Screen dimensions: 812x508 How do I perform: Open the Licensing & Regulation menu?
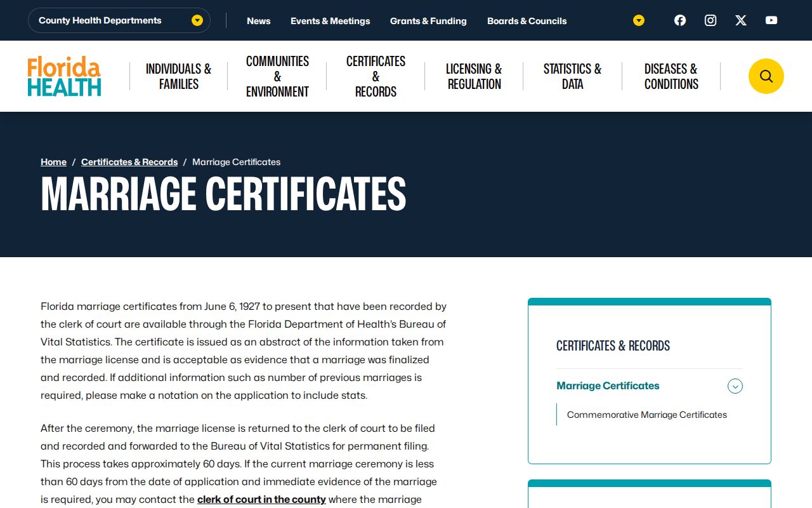click(x=474, y=76)
